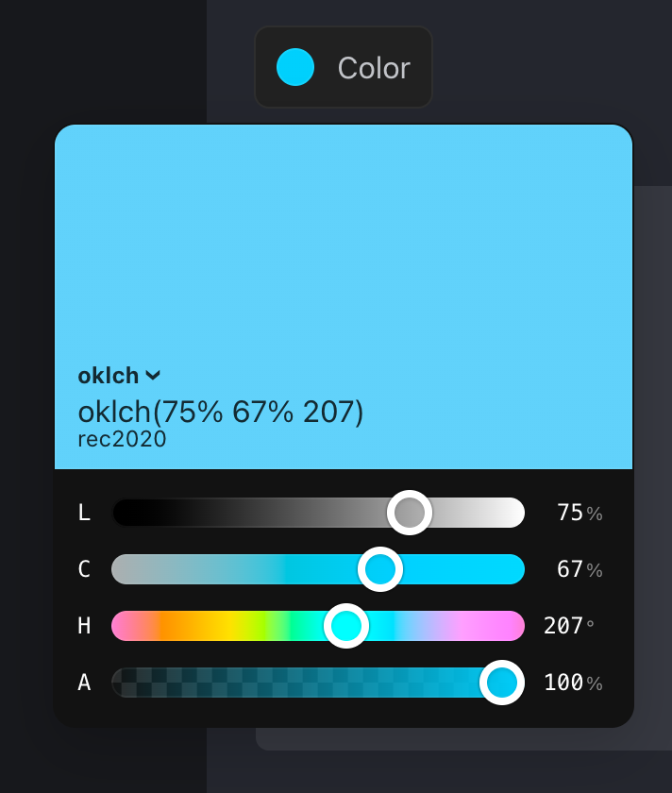This screenshot has height=793, width=672.
Task: Click the oklch(75% 67% 207) value text
Action: click(x=223, y=412)
